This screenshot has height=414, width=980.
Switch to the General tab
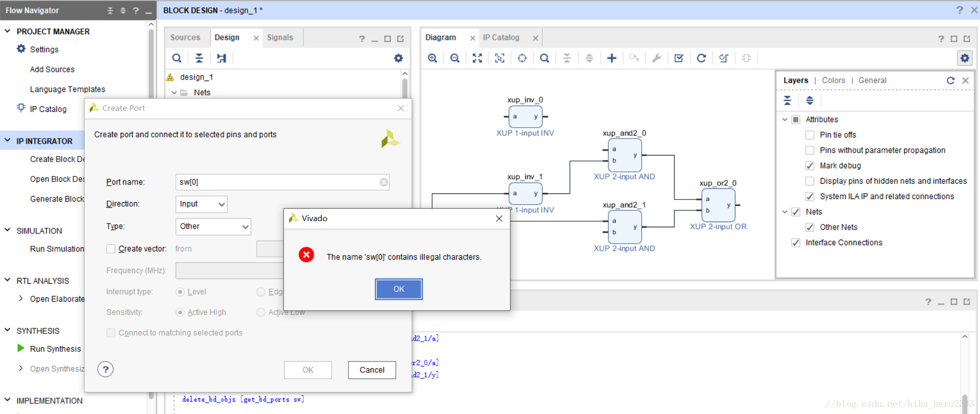pyautogui.click(x=872, y=81)
